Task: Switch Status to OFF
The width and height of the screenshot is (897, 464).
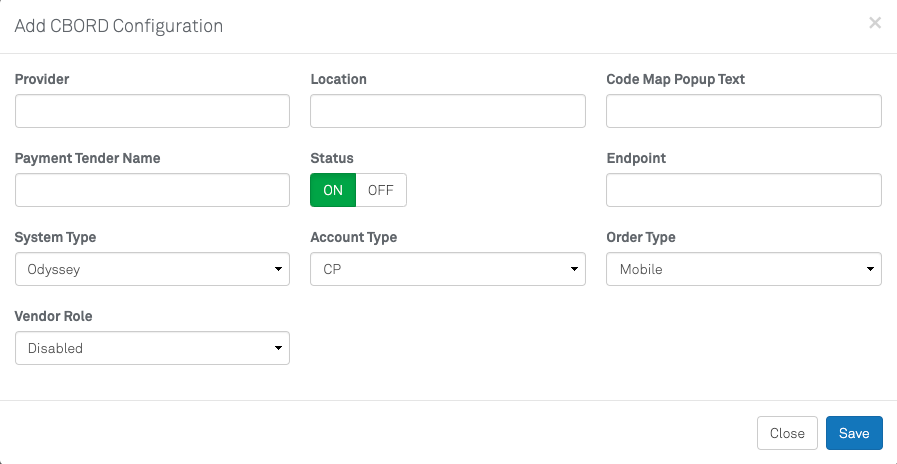Action: [381, 190]
